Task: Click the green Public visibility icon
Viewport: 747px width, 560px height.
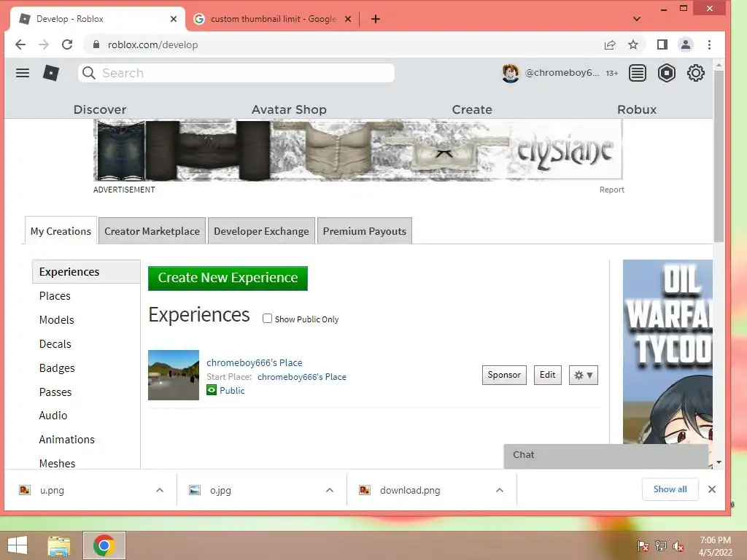Action: (x=212, y=390)
